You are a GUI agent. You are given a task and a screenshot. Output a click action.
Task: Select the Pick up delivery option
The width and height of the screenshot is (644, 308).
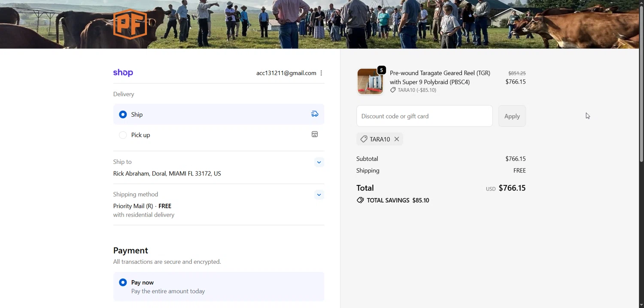(x=219, y=135)
